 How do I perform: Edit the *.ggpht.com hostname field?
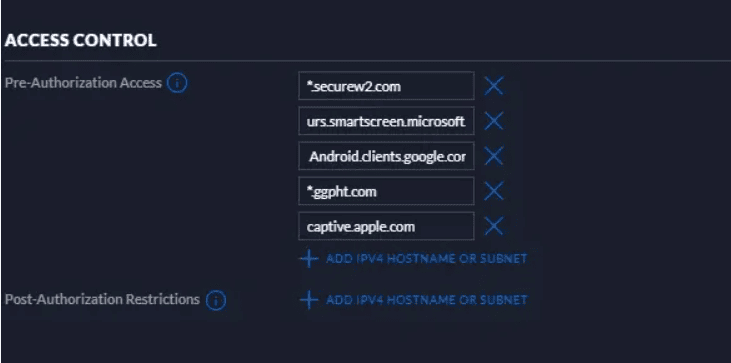[x=386, y=191]
